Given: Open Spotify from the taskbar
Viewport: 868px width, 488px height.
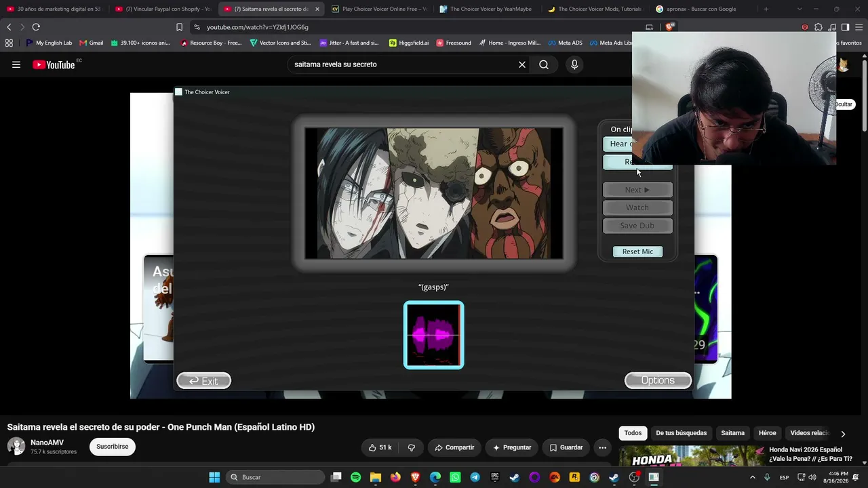Looking at the screenshot, I should [356, 477].
